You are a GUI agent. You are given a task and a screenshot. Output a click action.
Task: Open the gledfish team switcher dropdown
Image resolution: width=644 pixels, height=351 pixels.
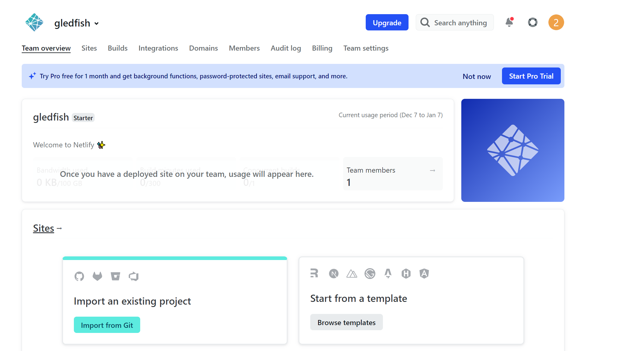click(77, 23)
